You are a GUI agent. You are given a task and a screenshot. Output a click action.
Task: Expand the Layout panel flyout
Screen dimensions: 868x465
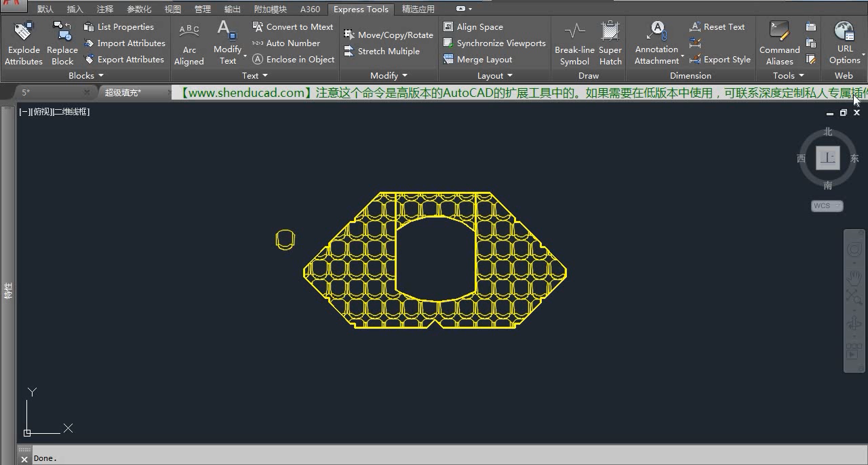(495, 76)
